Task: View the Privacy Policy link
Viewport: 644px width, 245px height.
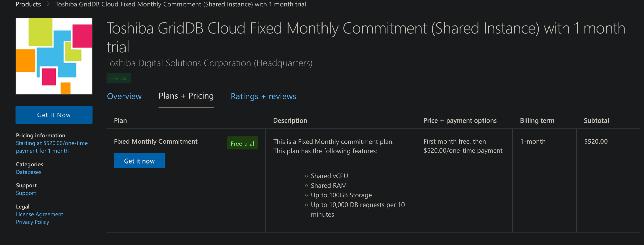Action: pos(32,222)
